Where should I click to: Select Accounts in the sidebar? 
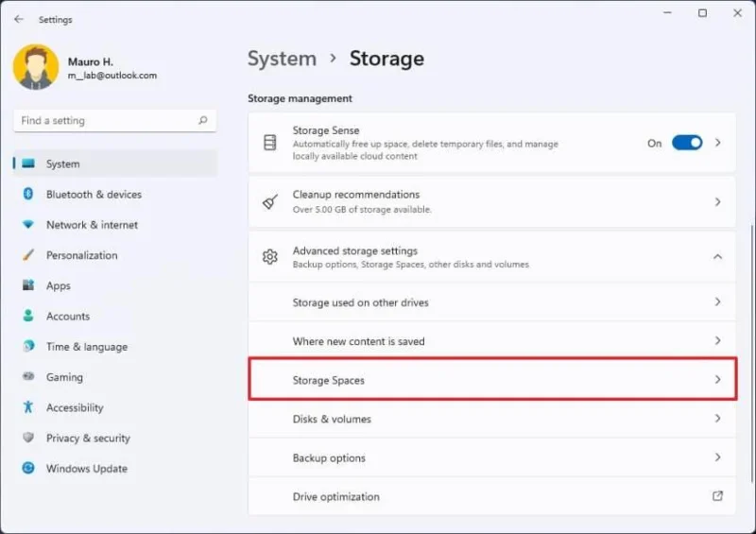(x=115, y=316)
